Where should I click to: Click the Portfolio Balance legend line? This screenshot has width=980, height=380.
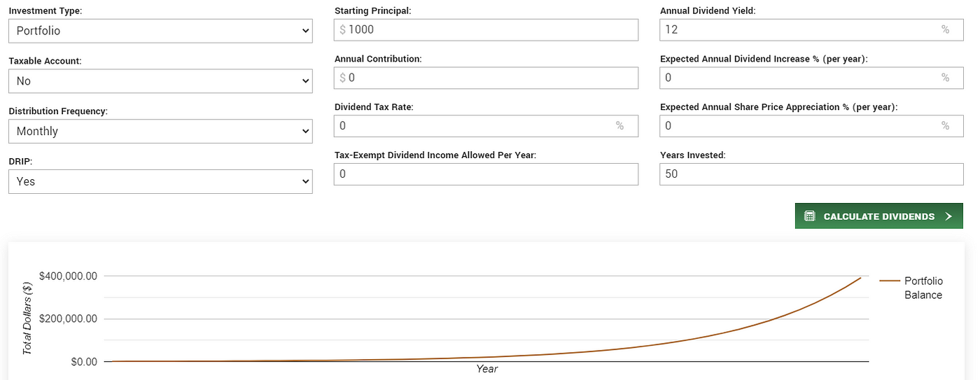coord(890,281)
